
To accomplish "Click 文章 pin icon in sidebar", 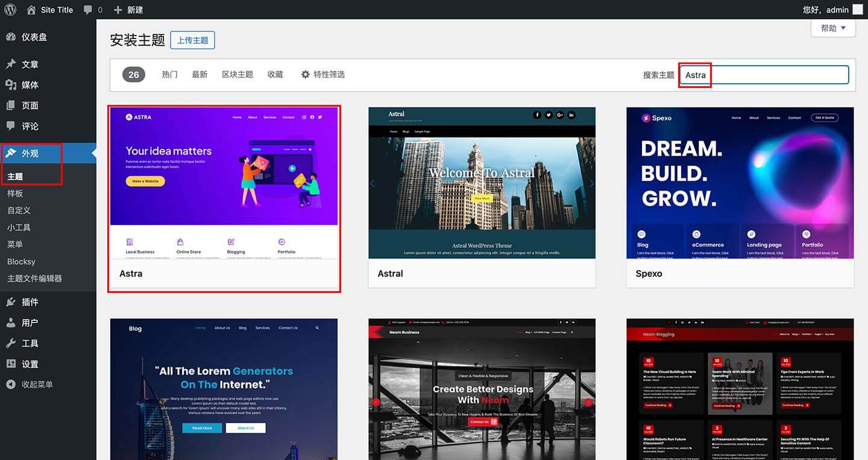I will pos(11,65).
